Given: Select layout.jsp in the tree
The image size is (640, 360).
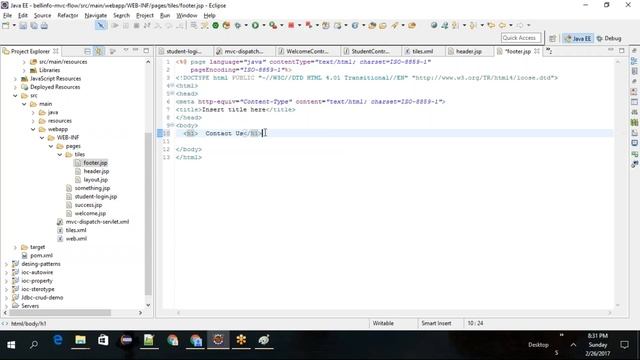Looking at the screenshot, I should (x=96, y=180).
